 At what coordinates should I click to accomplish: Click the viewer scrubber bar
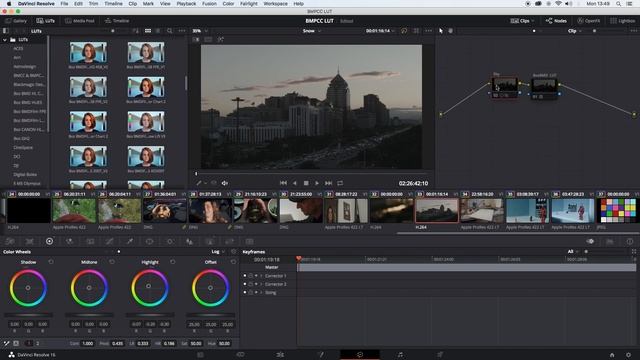click(311, 173)
